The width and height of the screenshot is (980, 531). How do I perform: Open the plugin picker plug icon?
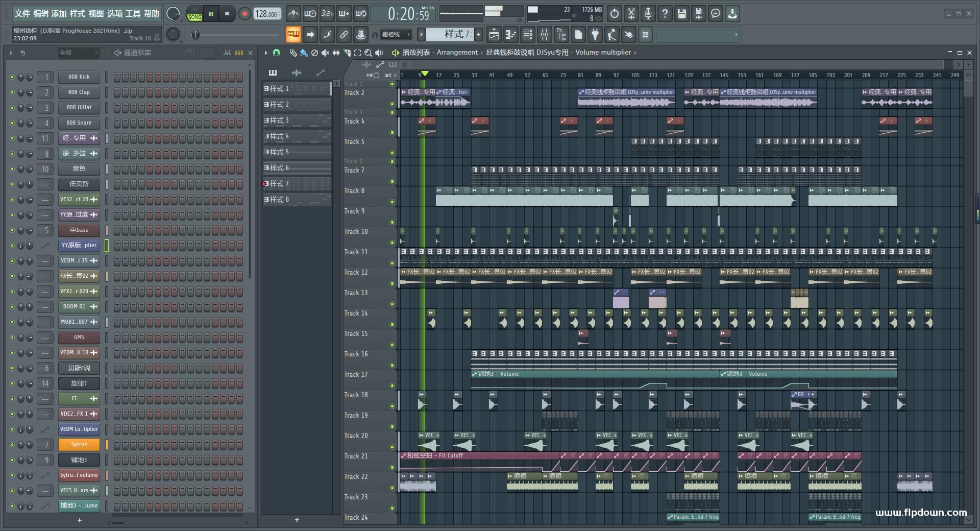[x=595, y=35]
